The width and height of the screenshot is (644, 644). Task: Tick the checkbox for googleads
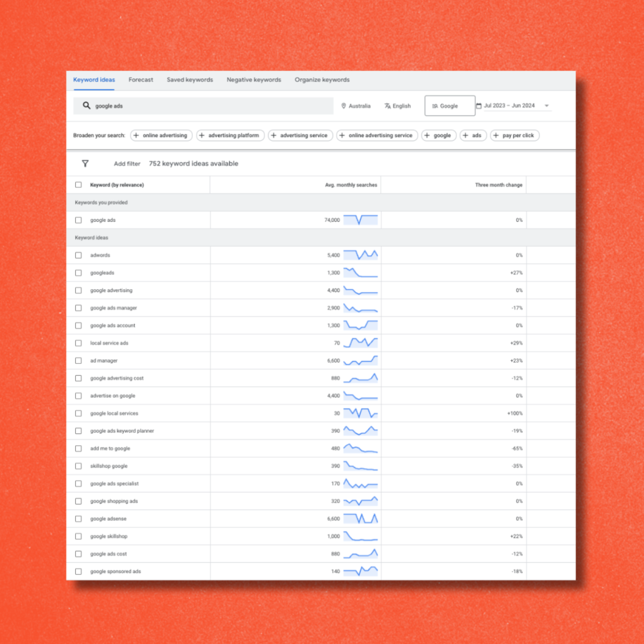point(78,273)
